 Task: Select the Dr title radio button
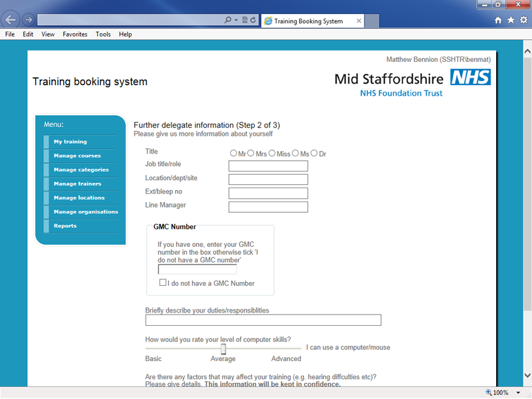click(315, 154)
